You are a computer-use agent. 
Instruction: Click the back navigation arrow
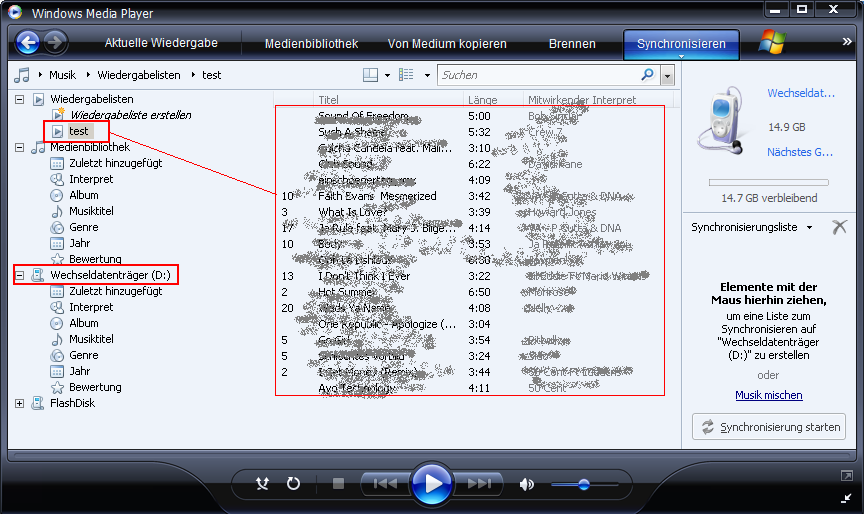tap(28, 42)
